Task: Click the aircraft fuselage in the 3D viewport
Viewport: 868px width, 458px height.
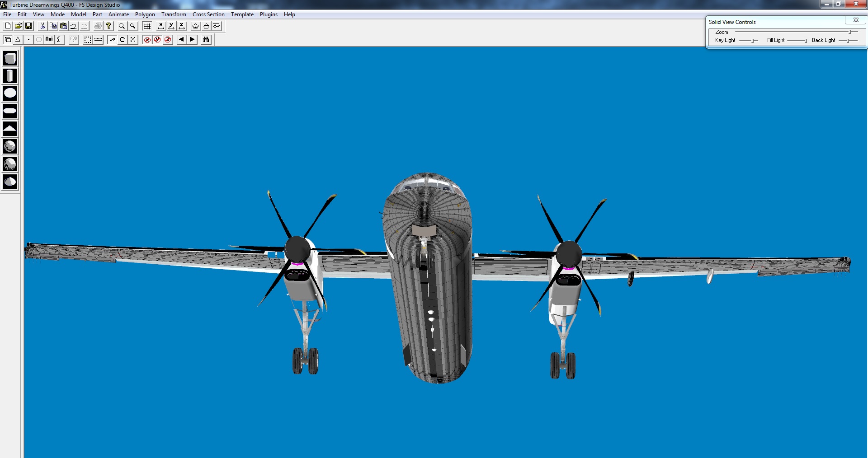Action: (x=427, y=278)
